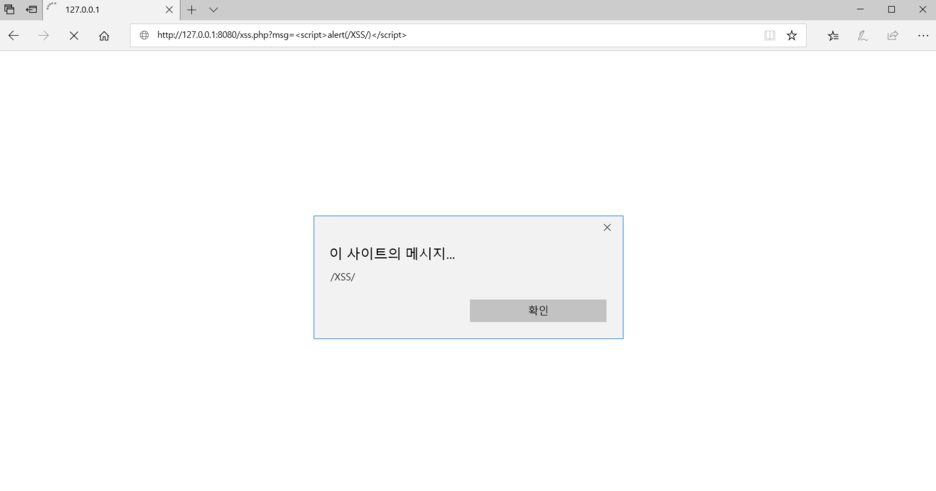This screenshot has width=936, height=491.
Task: Go back to previous page
Action: [x=13, y=36]
